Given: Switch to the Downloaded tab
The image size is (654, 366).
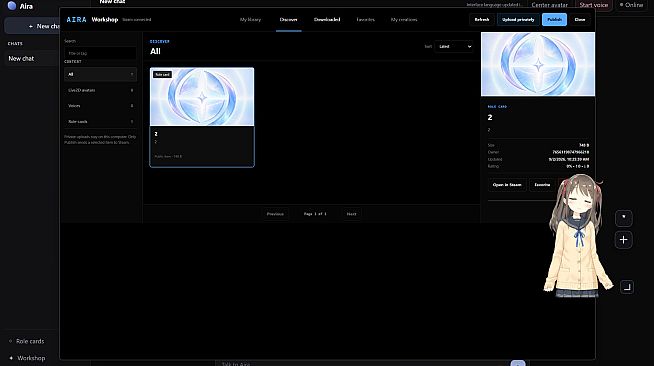Looking at the screenshot, I should (x=327, y=20).
